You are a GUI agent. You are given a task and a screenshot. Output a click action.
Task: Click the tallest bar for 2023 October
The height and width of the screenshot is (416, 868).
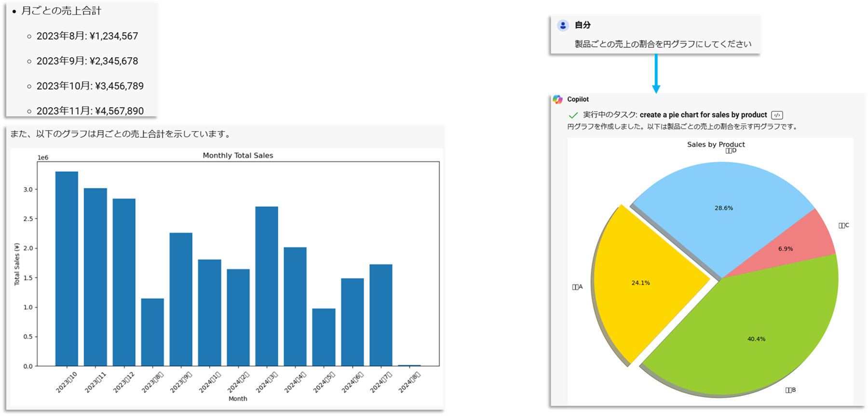point(67,268)
